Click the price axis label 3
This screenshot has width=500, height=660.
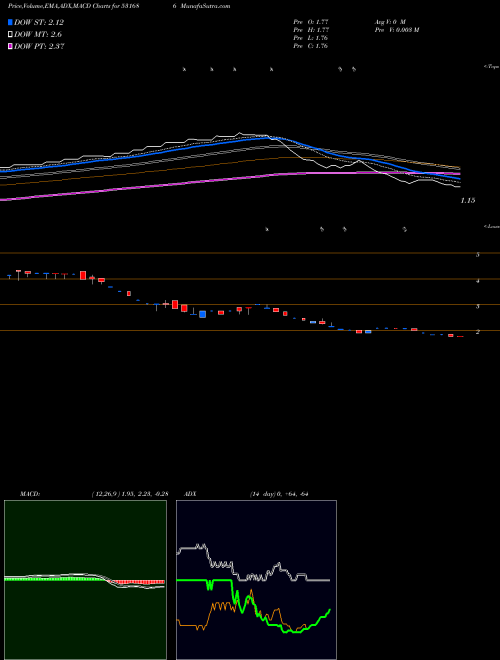coord(478,306)
